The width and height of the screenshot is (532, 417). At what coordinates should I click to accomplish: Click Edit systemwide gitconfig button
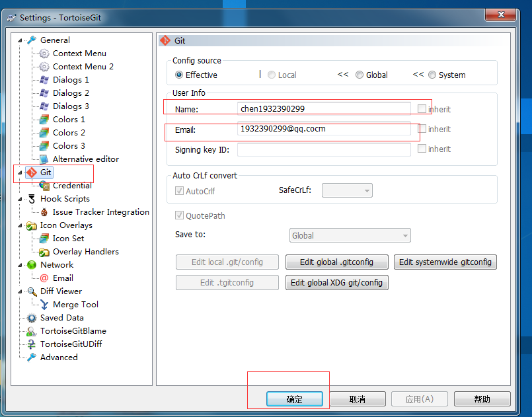(x=445, y=262)
